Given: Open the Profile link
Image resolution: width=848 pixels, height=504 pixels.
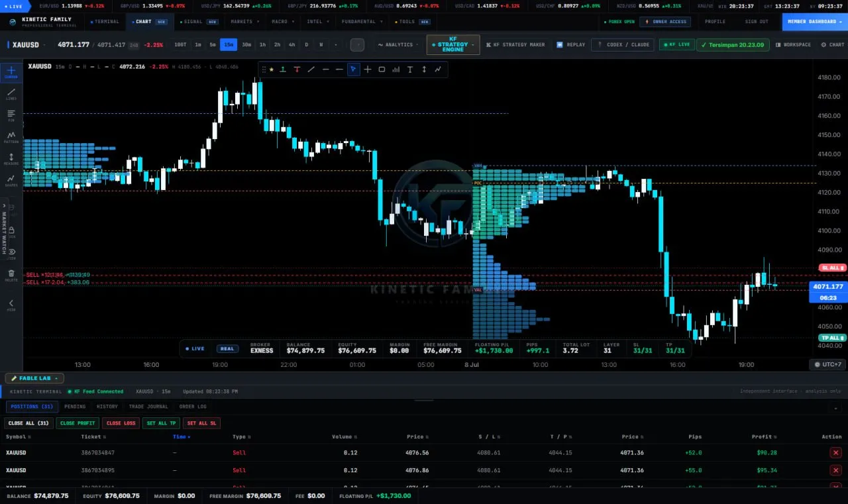Looking at the screenshot, I should click(715, 22).
